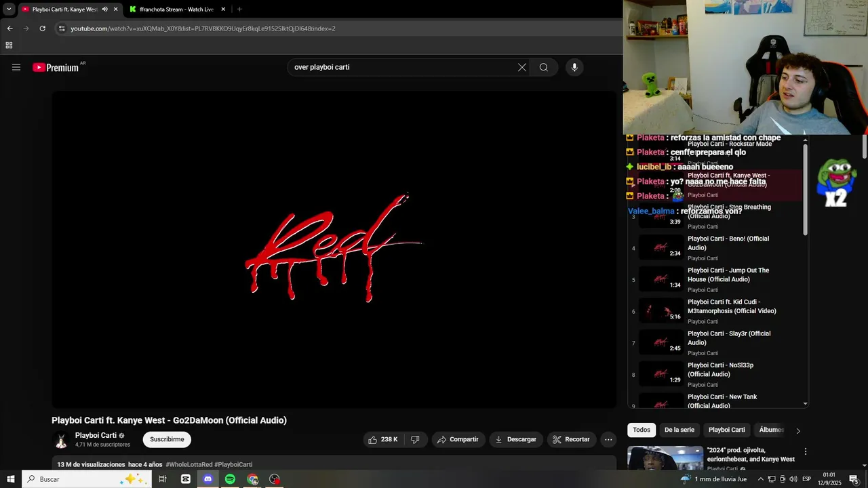Dislike the Go2DaMoon video

tap(415, 439)
